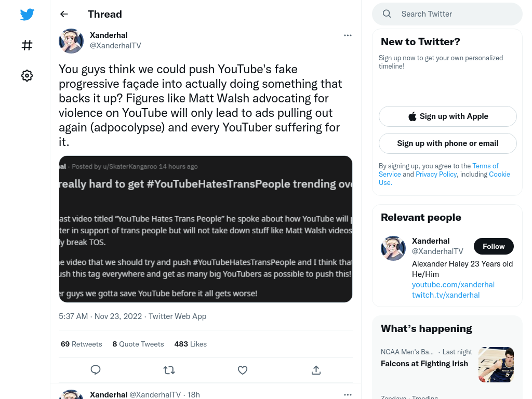Visit youtube.com/xanderhal link
This screenshot has width=532, height=399.
(453, 285)
